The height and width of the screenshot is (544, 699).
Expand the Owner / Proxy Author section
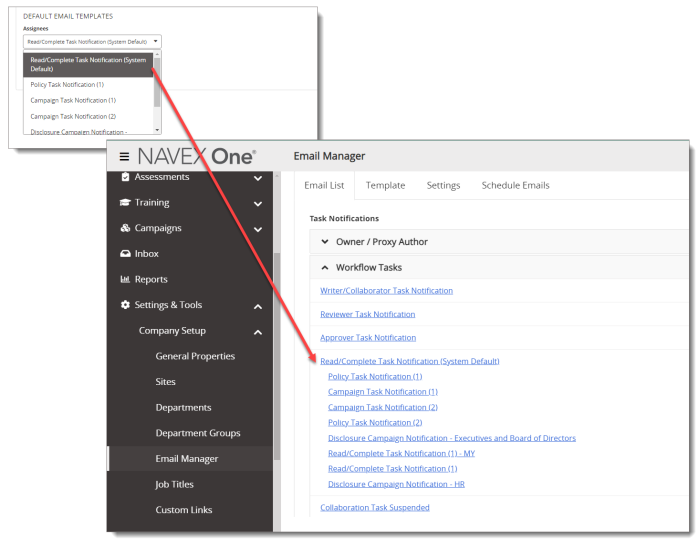coord(325,242)
